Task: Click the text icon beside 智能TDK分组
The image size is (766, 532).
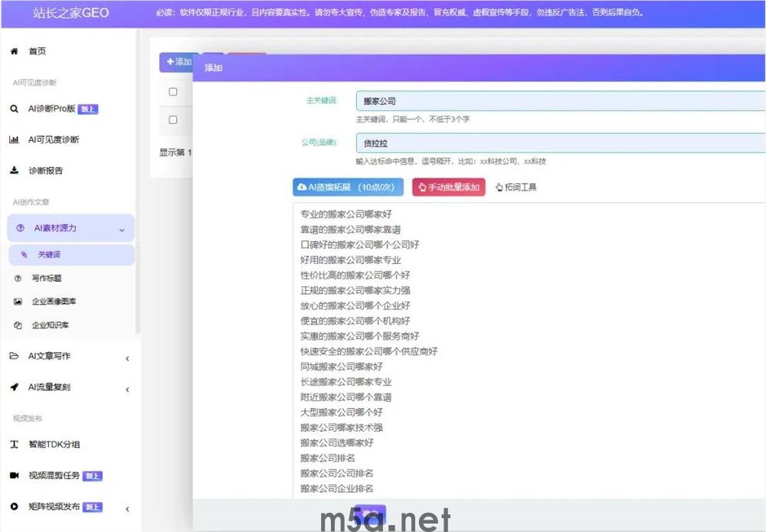Action: pyautogui.click(x=14, y=444)
